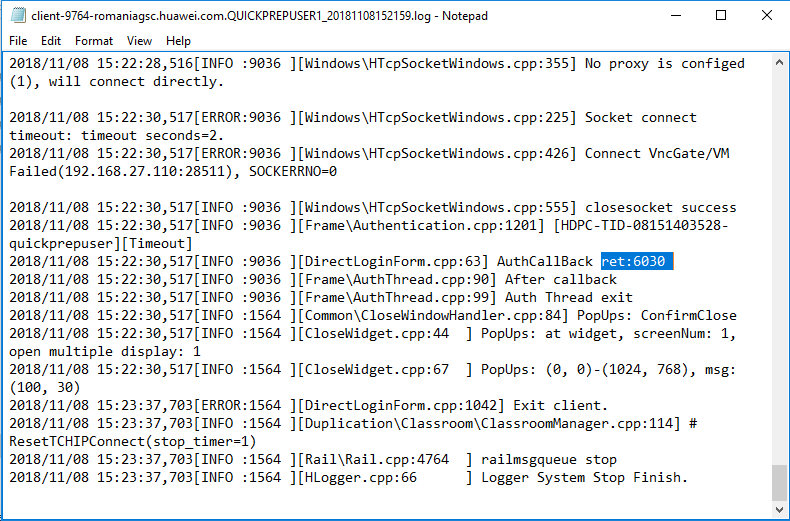Click the text "open multiple display: 1"

coord(105,352)
